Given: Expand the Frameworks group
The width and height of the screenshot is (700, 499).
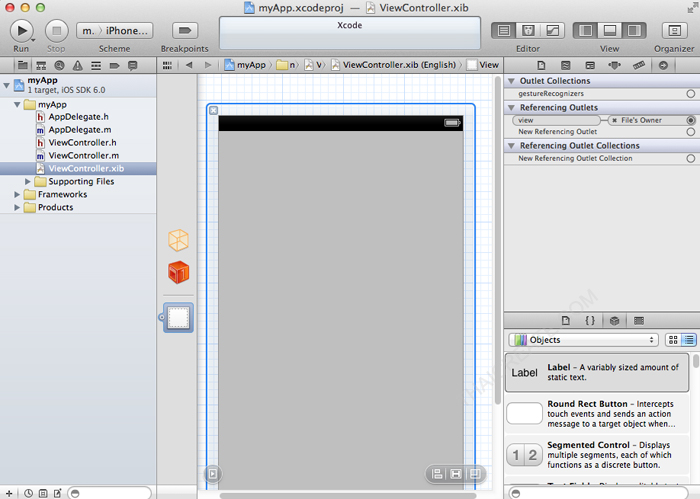Looking at the screenshot, I should (x=17, y=195).
